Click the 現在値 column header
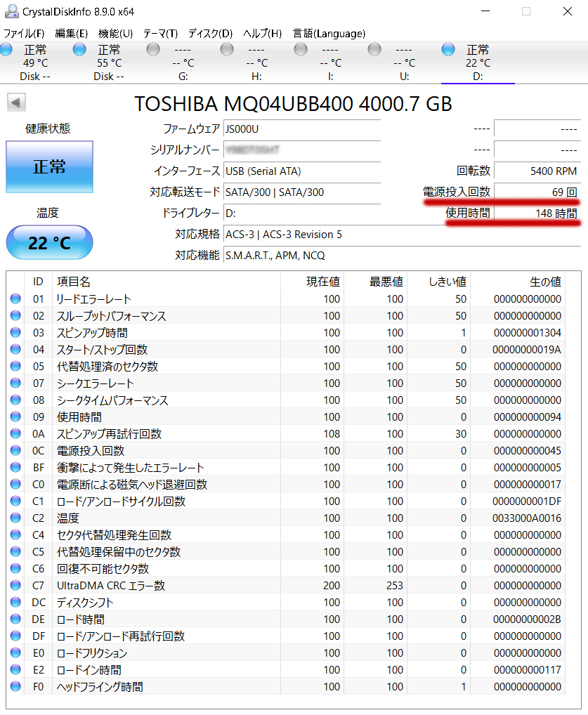Image resolution: width=588 pixels, height=715 pixels. pos(313,282)
